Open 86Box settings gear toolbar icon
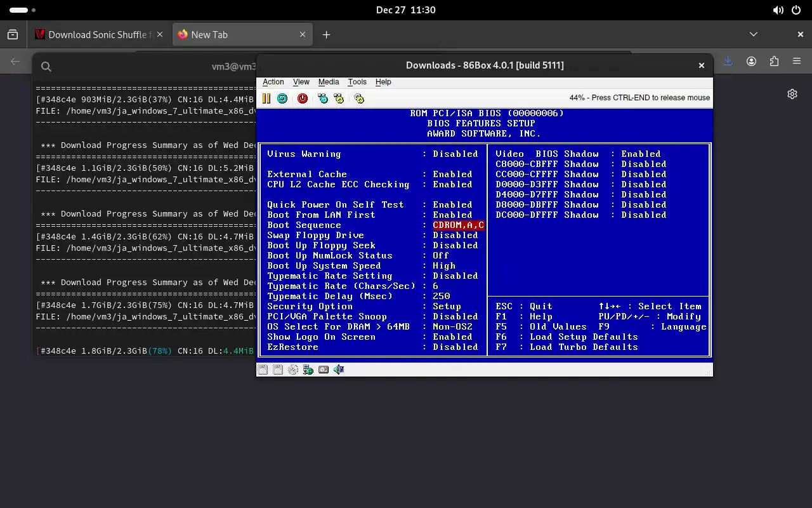 tap(359, 98)
